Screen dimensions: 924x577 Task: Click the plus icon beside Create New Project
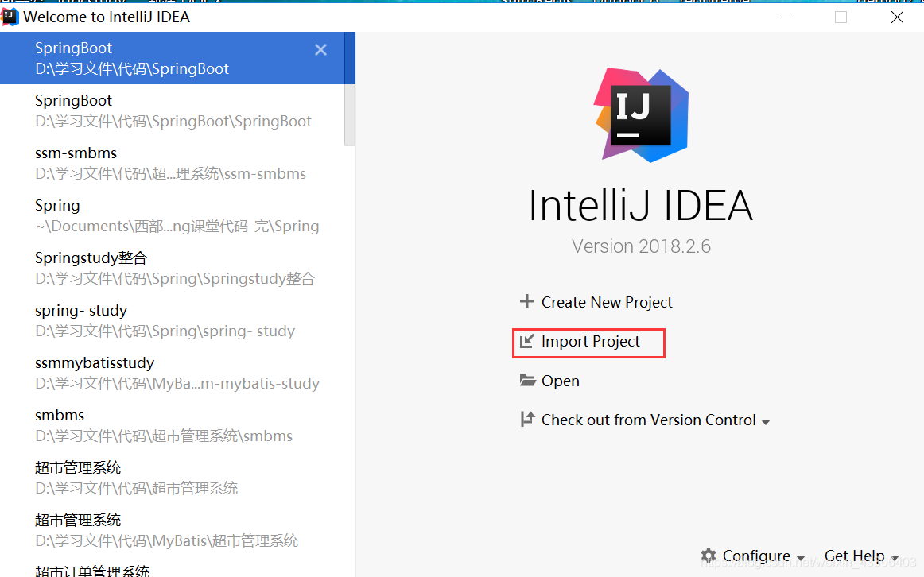[x=527, y=301]
